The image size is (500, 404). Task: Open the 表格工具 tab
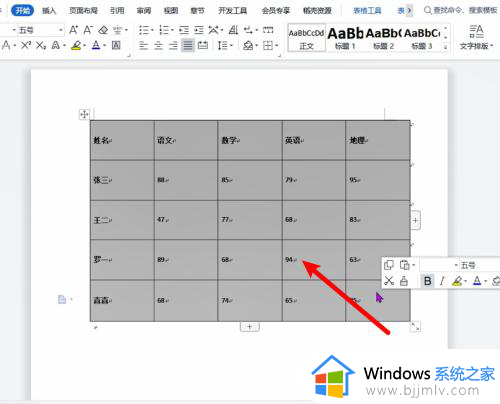coord(367,11)
